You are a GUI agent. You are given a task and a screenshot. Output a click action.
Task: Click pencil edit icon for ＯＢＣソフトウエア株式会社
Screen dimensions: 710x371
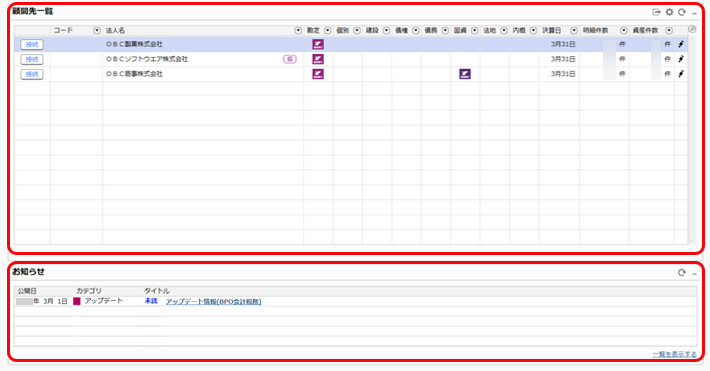[681, 59]
